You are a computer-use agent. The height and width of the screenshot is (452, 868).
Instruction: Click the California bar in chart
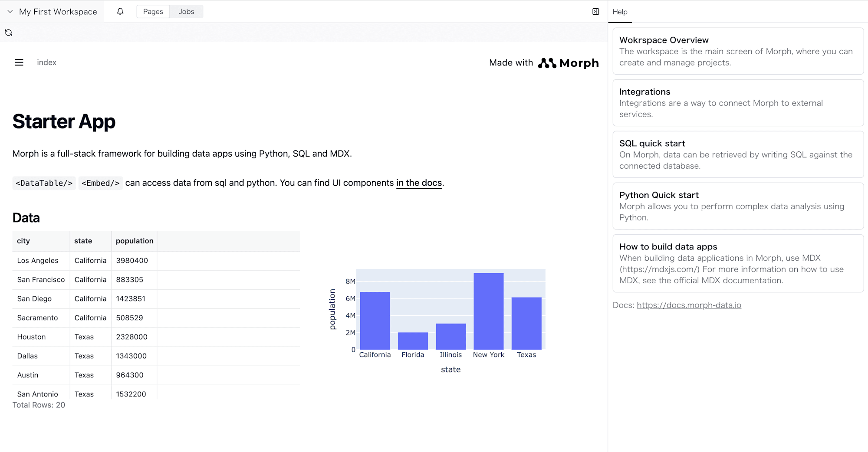375,321
